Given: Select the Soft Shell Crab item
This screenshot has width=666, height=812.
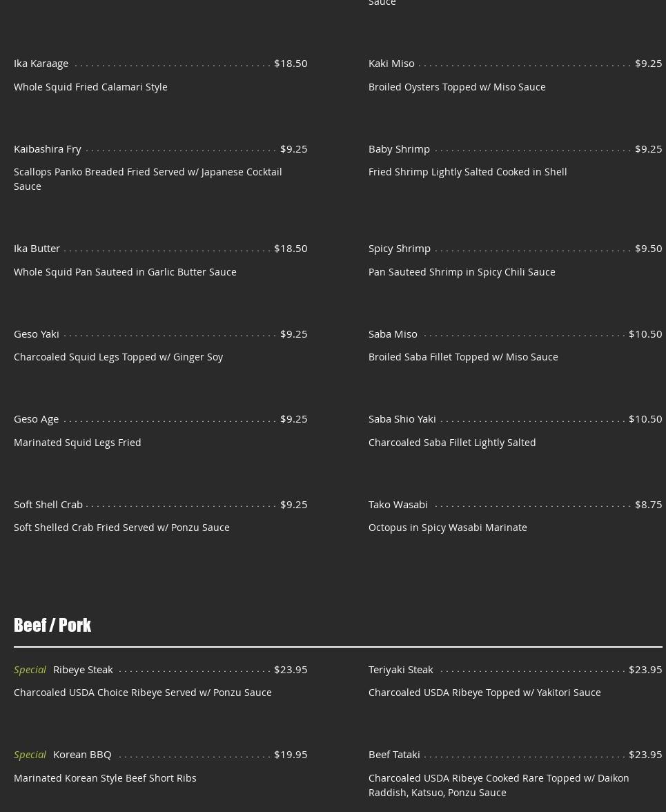Looking at the screenshot, I should [x=48, y=504].
